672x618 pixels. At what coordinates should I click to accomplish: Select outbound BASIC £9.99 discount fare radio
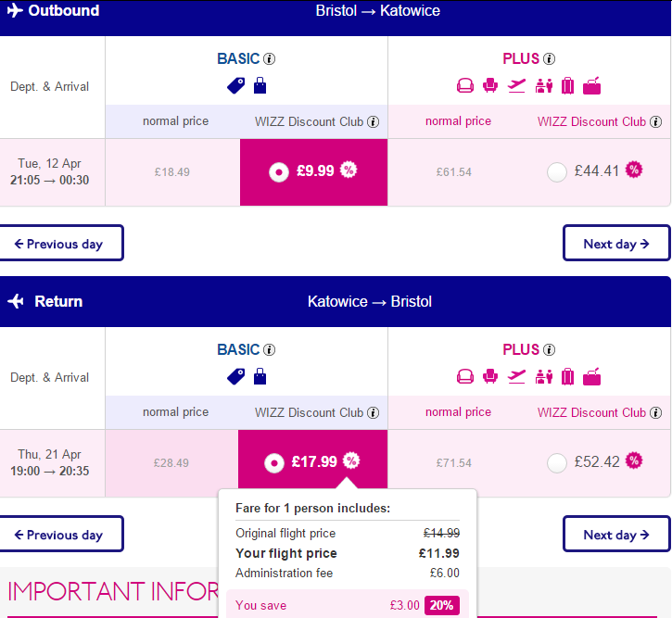pos(279,172)
